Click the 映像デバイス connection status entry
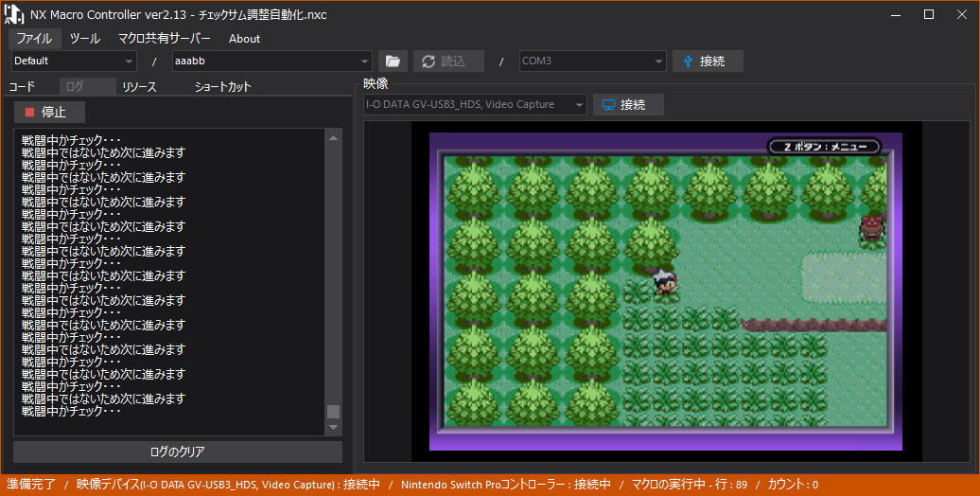980x496 pixels. [228, 484]
